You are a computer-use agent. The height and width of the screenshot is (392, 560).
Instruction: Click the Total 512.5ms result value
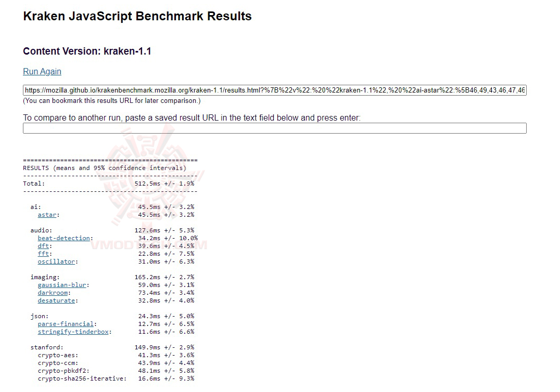point(147,184)
